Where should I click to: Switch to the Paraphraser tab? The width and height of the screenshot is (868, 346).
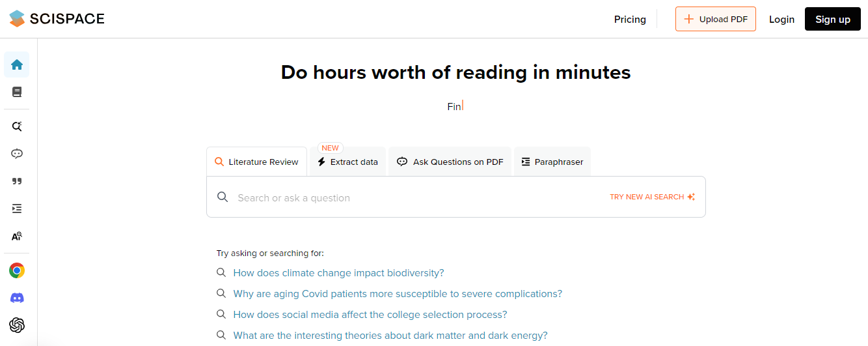coord(552,162)
